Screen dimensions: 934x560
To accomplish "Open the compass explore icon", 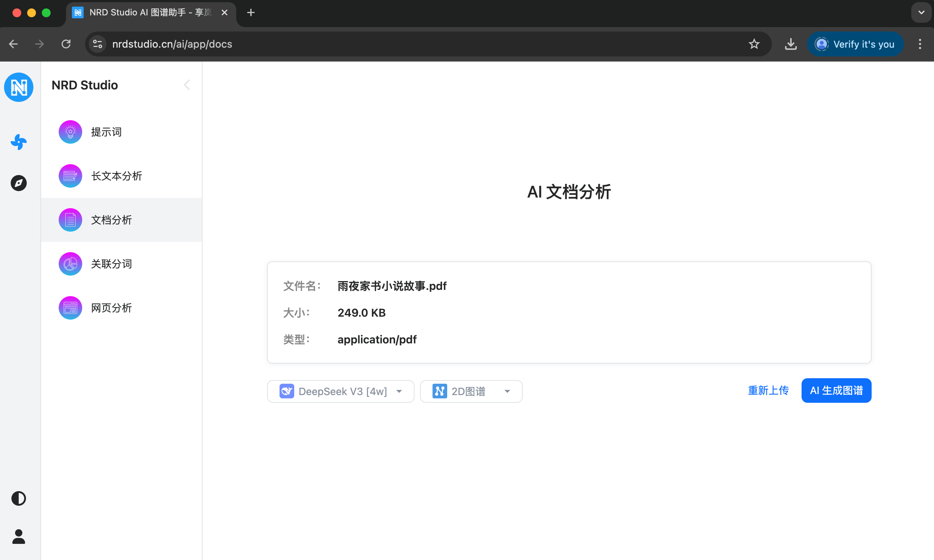I will pos(18,183).
